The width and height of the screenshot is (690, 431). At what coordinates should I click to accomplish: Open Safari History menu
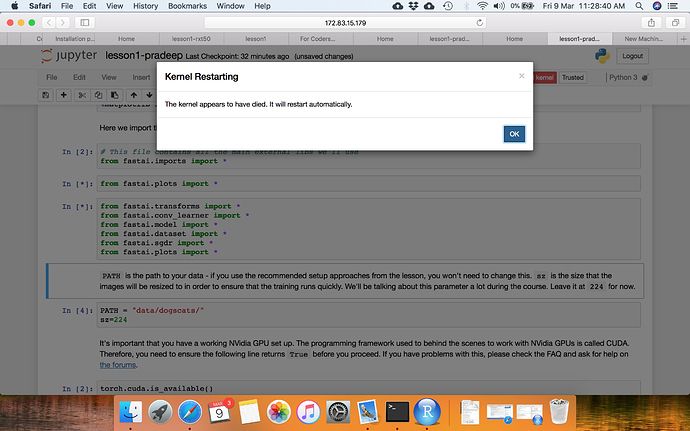pos(145,6)
